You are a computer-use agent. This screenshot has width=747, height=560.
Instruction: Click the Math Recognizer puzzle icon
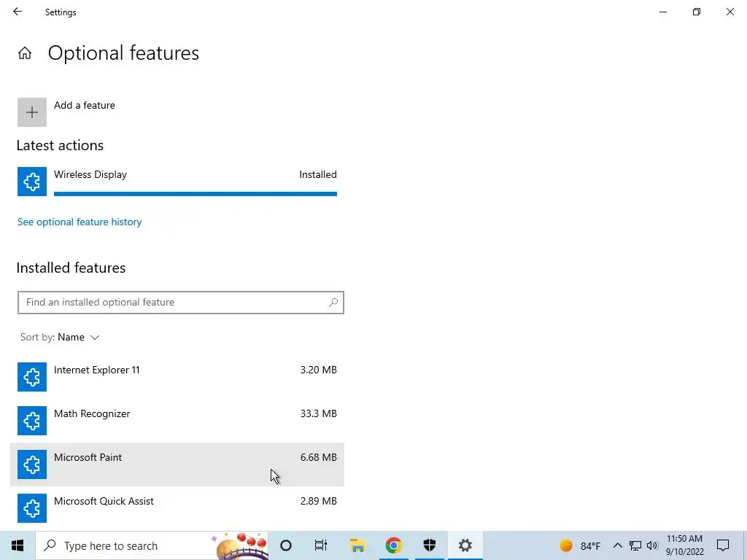pyautogui.click(x=32, y=421)
